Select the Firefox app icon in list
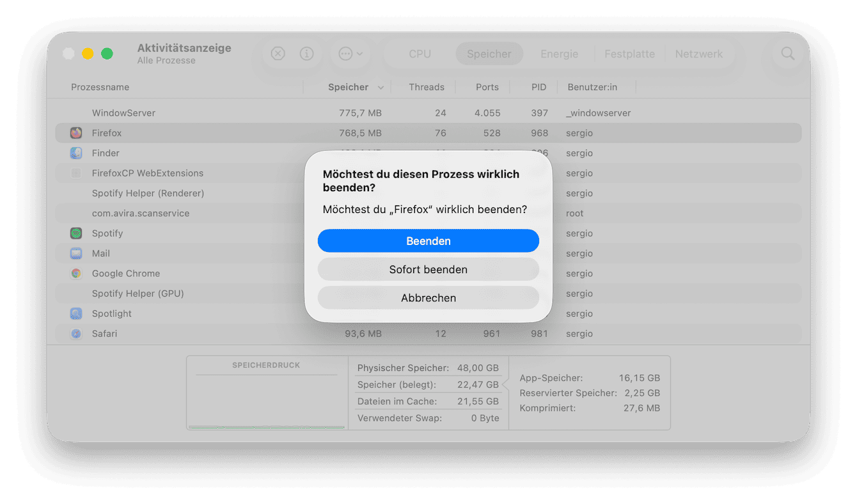 coord(76,133)
